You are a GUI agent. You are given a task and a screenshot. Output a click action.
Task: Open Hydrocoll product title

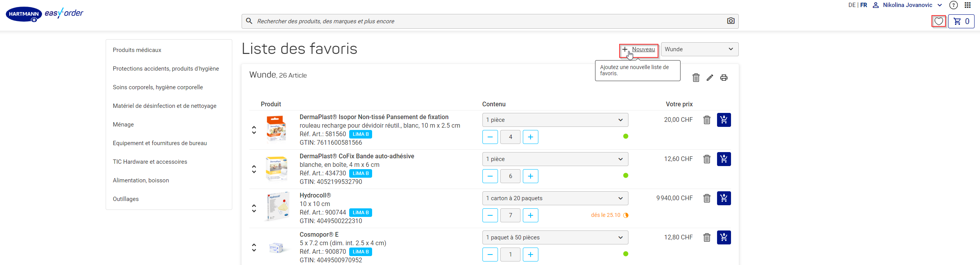(315, 195)
